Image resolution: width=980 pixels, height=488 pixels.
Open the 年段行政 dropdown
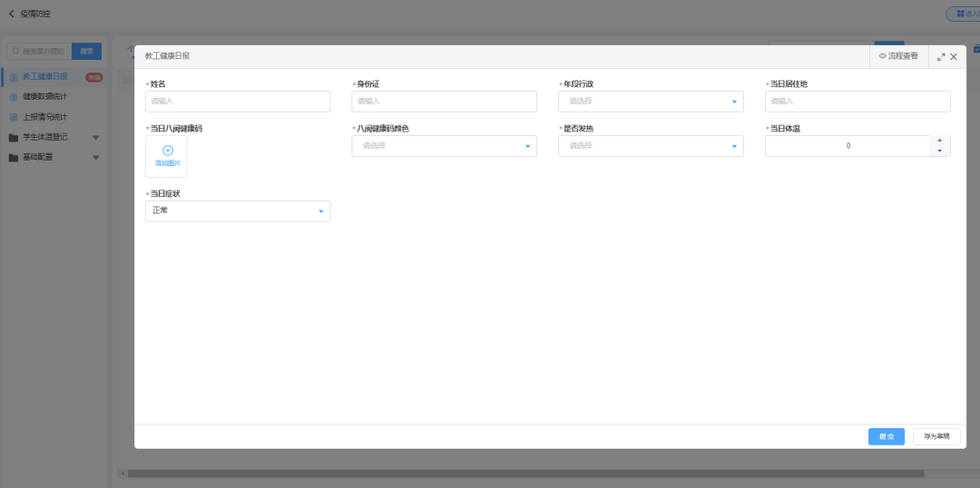[x=651, y=102]
